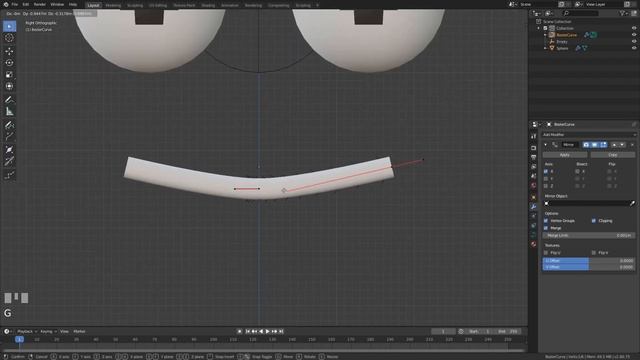Open the Edit menu
This screenshot has width=640, height=360.
pyautogui.click(x=26, y=4)
